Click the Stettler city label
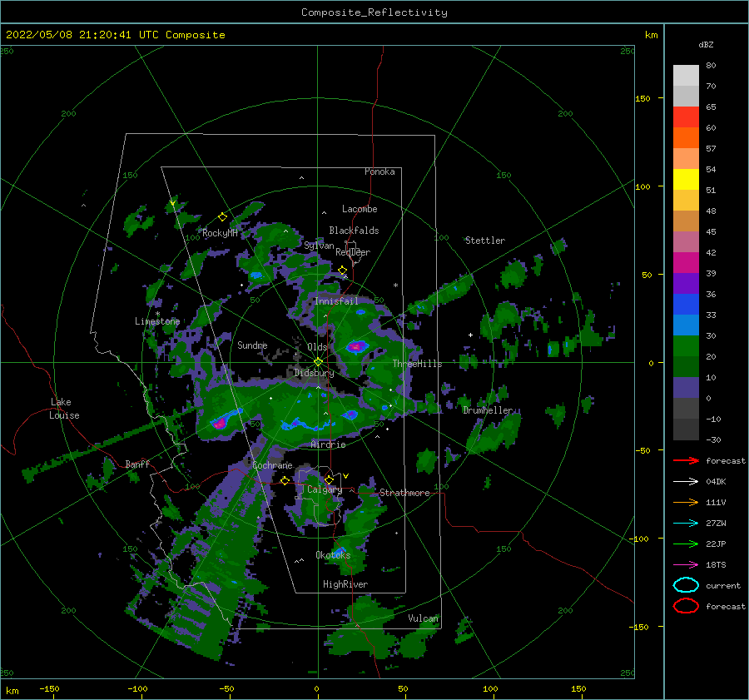The height and width of the screenshot is (700, 749). point(485,241)
